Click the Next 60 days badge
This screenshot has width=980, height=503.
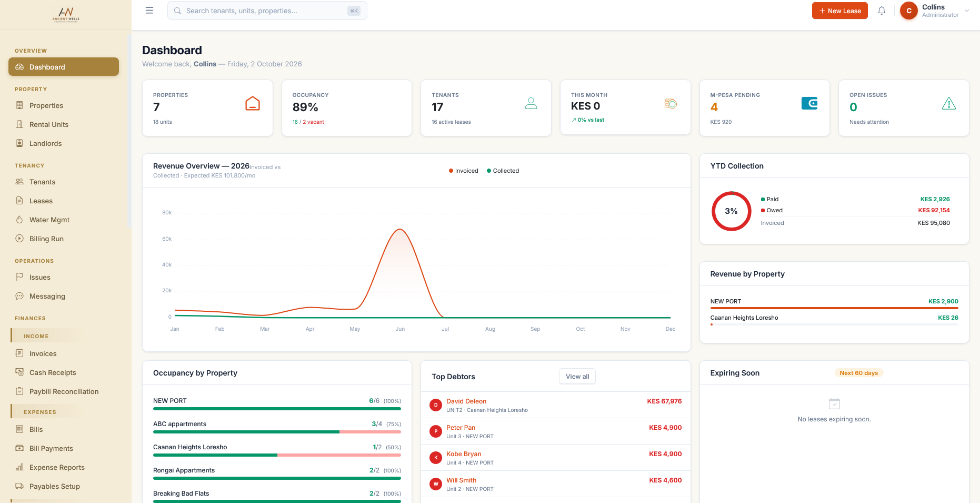point(859,373)
